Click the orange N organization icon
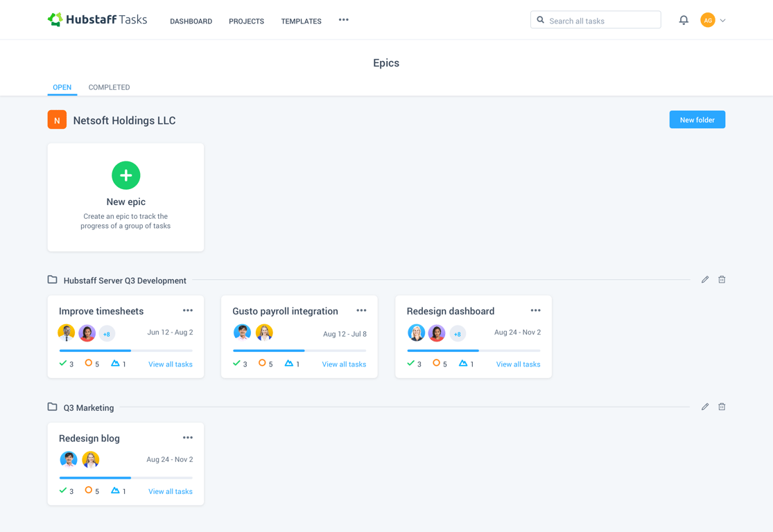The width and height of the screenshot is (773, 532). point(57,120)
